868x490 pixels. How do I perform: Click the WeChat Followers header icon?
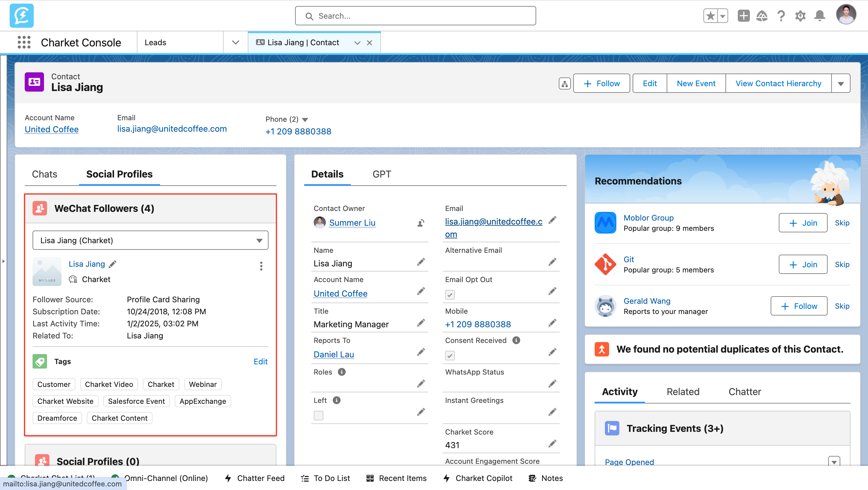tap(40, 208)
